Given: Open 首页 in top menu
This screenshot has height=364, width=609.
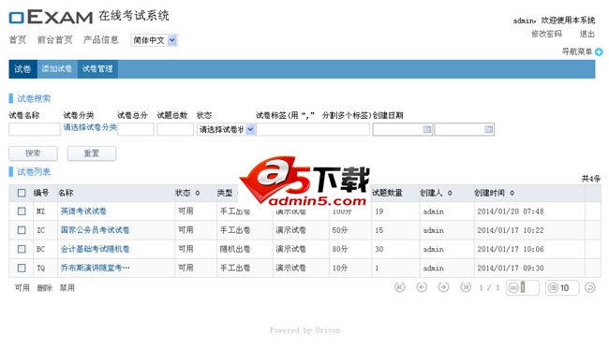Looking at the screenshot, I should (x=18, y=39).
